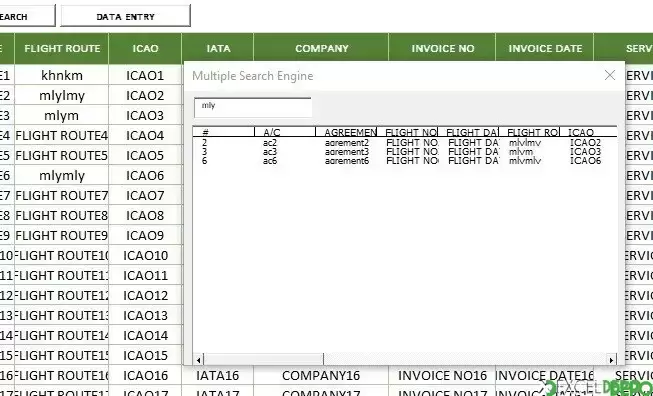Click cell ICAO12
Viewport: 653px width, 396px height.
coord(145,295)
